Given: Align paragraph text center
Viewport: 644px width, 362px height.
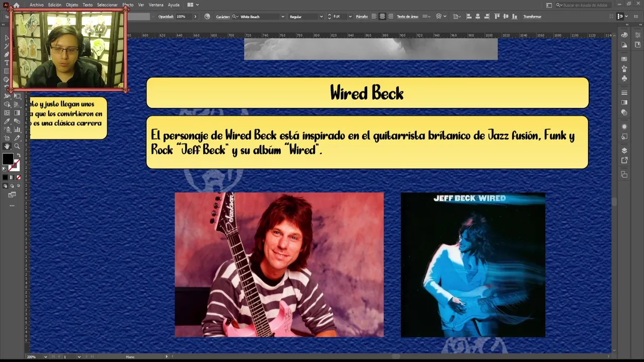Looking at the screenshot, I should pyautogui.click(x=382, y=16).
